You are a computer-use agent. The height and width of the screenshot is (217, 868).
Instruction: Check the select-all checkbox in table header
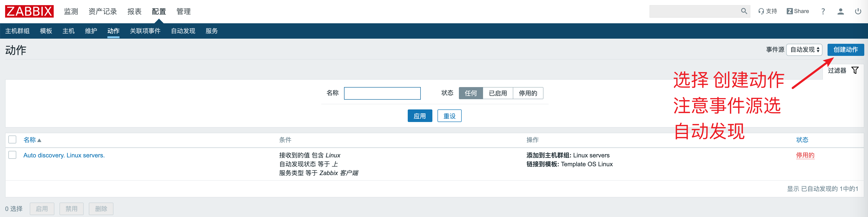pyautogui.click(x=13, y=139)
